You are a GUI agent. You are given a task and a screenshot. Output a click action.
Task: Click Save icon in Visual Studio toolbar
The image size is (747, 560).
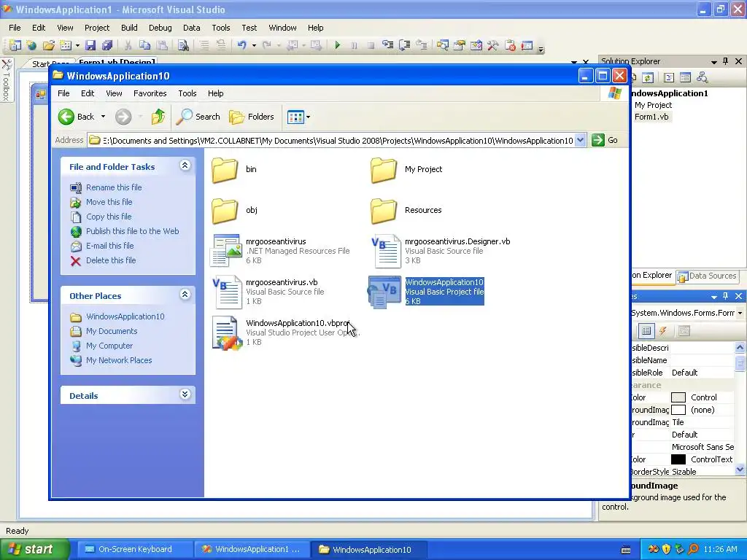point(90,45)
